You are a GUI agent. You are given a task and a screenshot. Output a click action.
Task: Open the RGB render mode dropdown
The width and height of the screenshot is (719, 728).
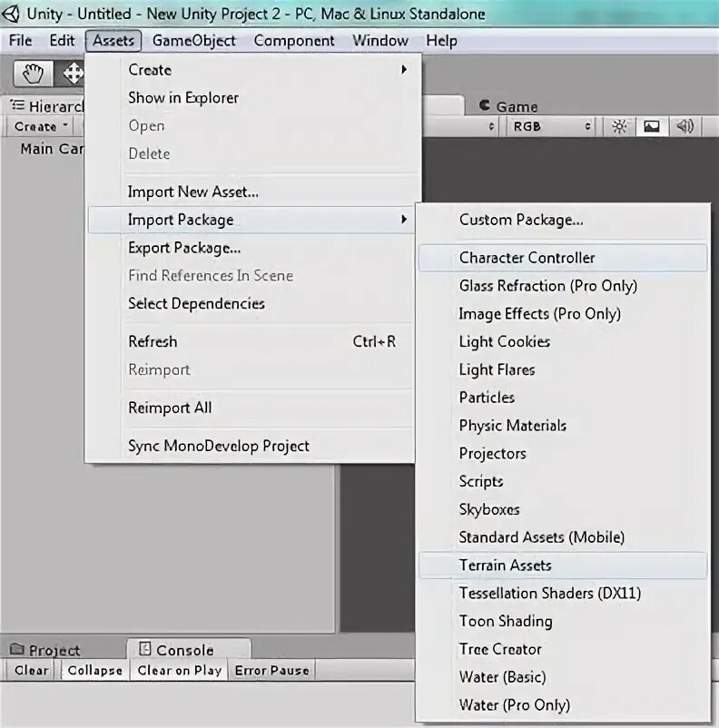[x=551, y=126]
